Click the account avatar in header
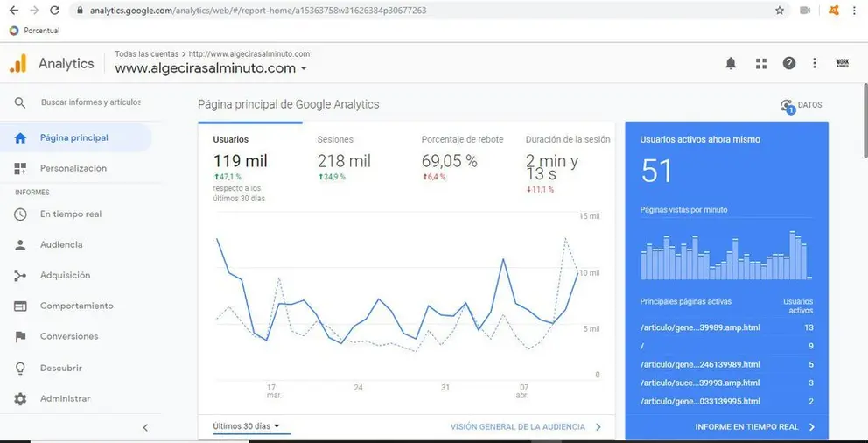The image size is (868, 443). point(842,63)
